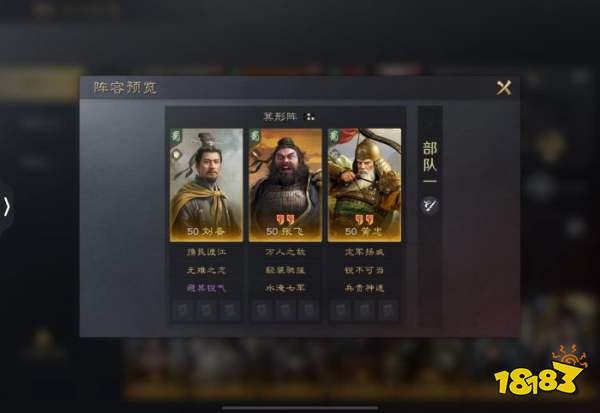Open the 部队一 troop tab

point(430,161)
